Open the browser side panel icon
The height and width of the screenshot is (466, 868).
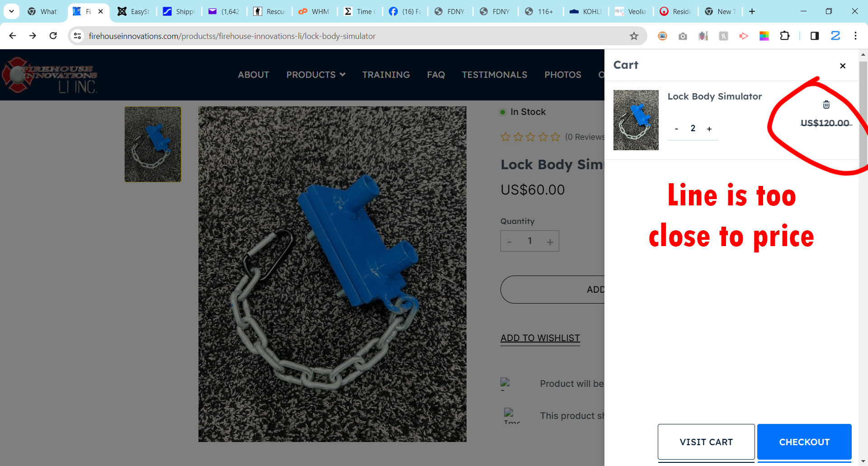point(814,36)
